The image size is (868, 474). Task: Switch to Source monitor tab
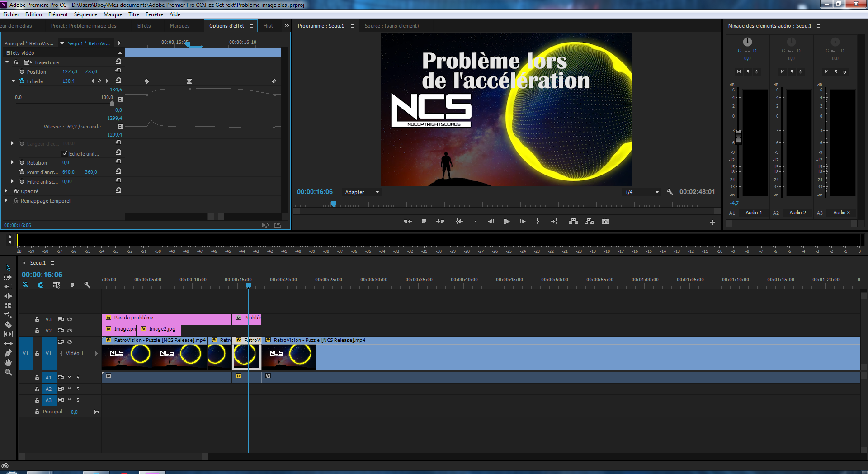(x=392, y=26)
